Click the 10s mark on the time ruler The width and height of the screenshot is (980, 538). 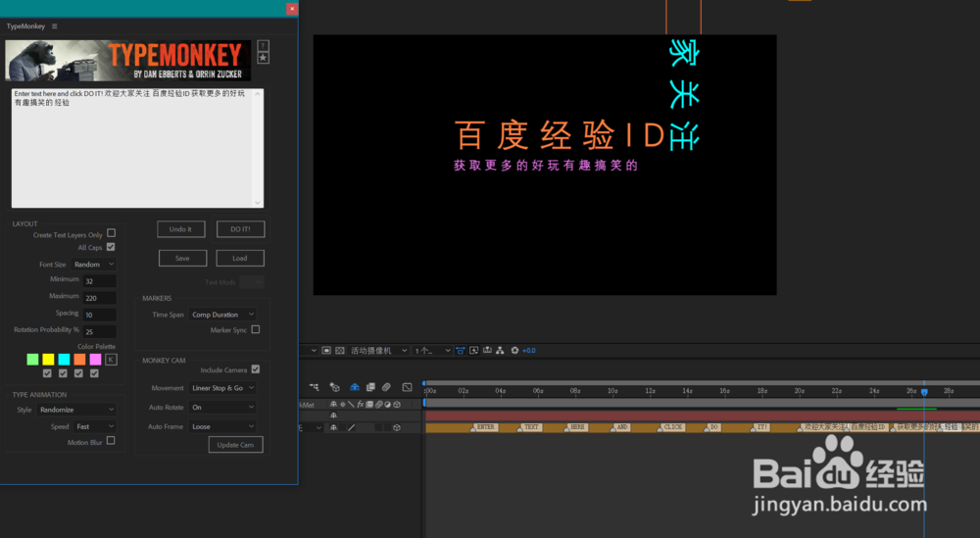pyautogui.click(x=612, y=391)
